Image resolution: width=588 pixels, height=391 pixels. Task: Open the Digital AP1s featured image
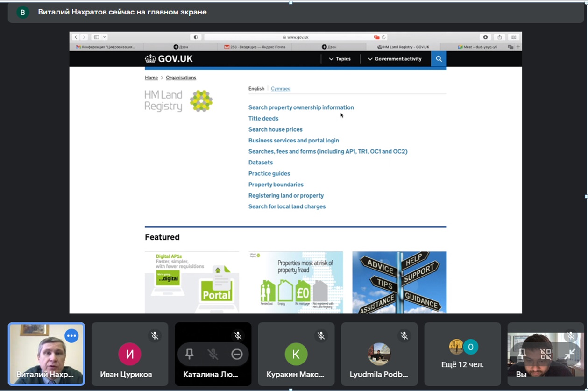click(x=192, y=282)
